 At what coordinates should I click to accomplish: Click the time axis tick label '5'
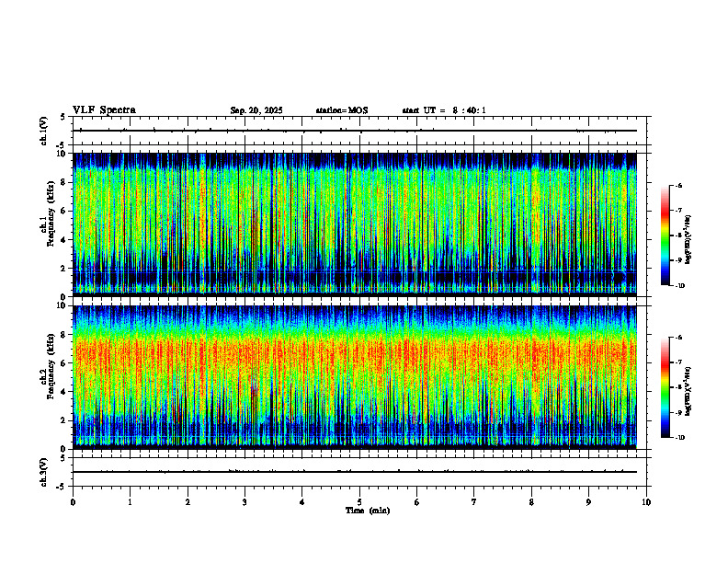point(359,502)
